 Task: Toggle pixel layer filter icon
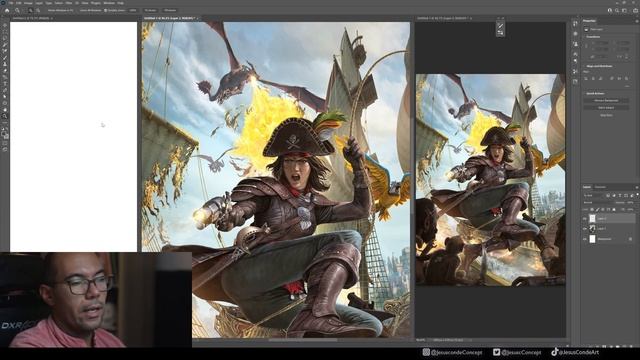click(608, 196)
